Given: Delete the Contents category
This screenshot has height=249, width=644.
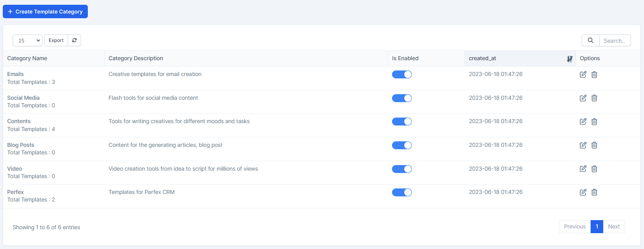Looking at the screenshot, I should (594, 122).
